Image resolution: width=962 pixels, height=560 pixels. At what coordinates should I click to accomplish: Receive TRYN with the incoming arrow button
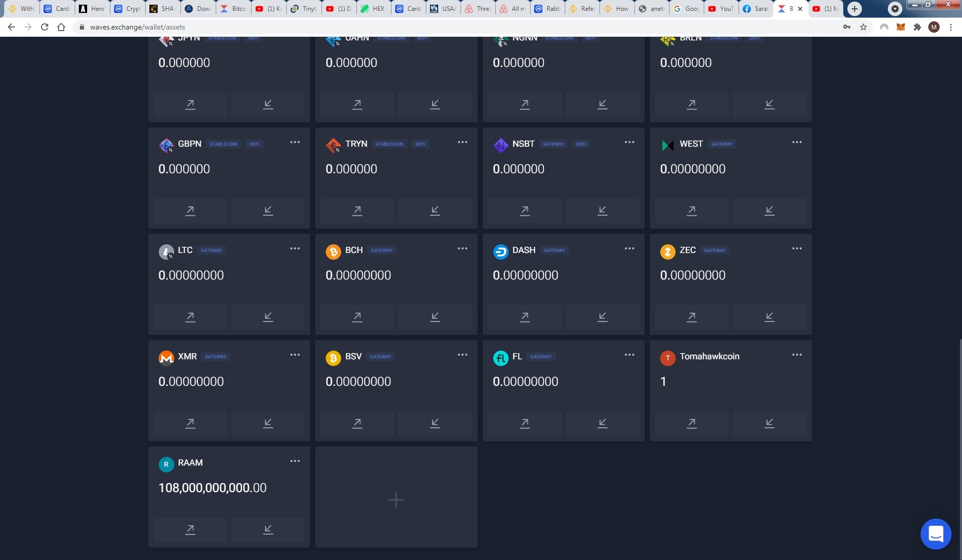click(x=435, y=211)
